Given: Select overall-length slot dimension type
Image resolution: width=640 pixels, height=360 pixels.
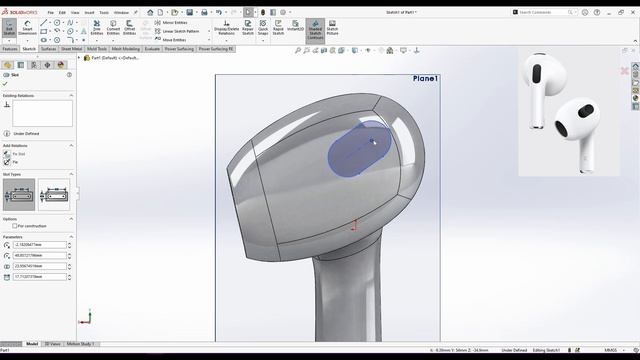Looking at the screenshot, I should tap(54, 195).
